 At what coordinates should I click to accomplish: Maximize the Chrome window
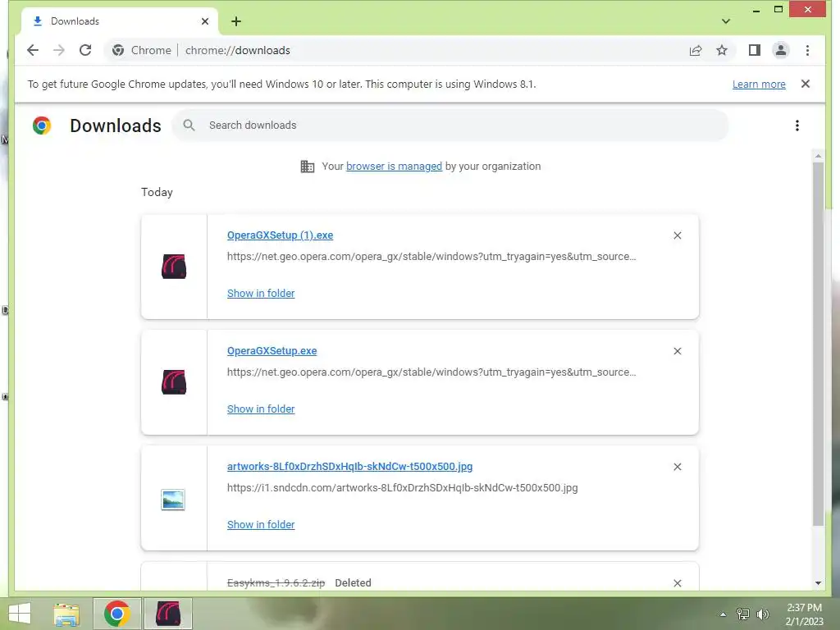tap(778, 10)
